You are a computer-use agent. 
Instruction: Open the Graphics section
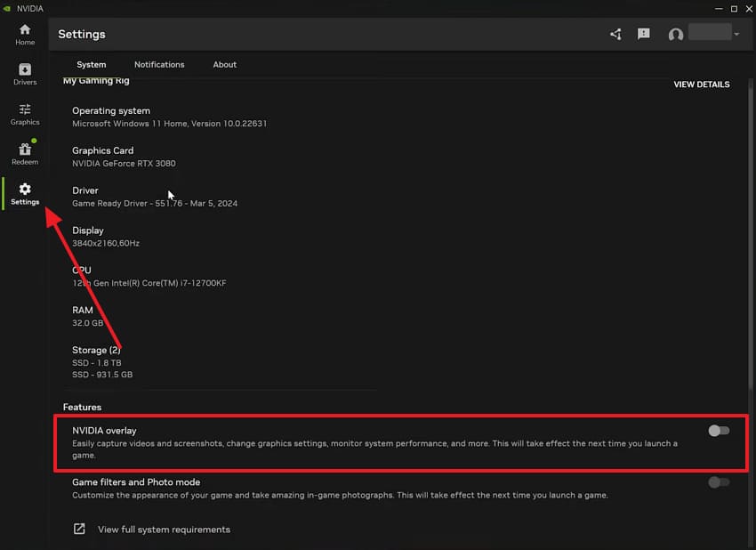[25, 114]
